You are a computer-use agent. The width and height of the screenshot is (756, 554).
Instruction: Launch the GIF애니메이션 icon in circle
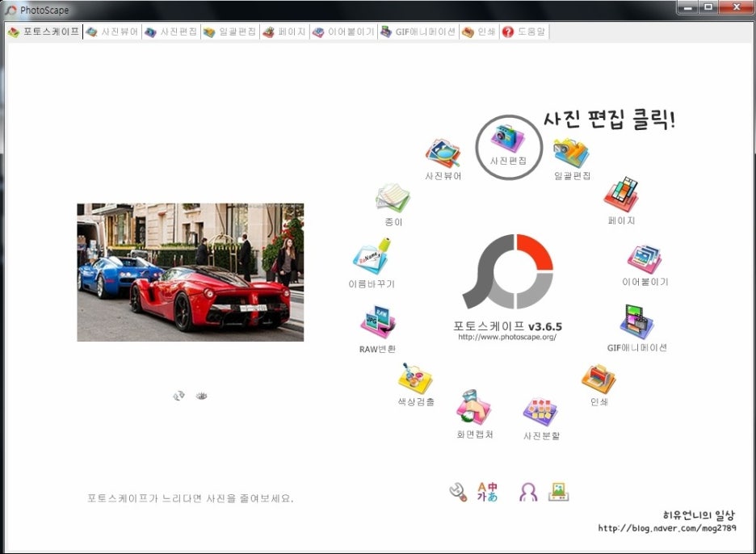tap(637, 328)
